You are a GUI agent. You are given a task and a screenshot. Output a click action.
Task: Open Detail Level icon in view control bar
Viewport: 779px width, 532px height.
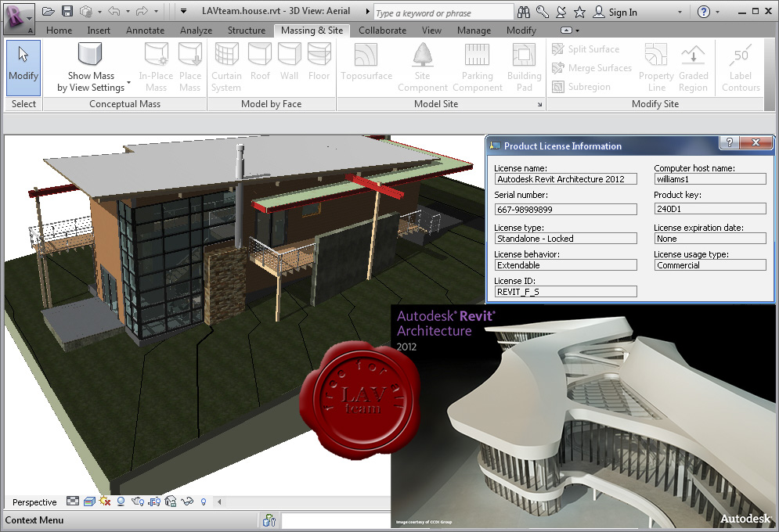coord(73,501)
